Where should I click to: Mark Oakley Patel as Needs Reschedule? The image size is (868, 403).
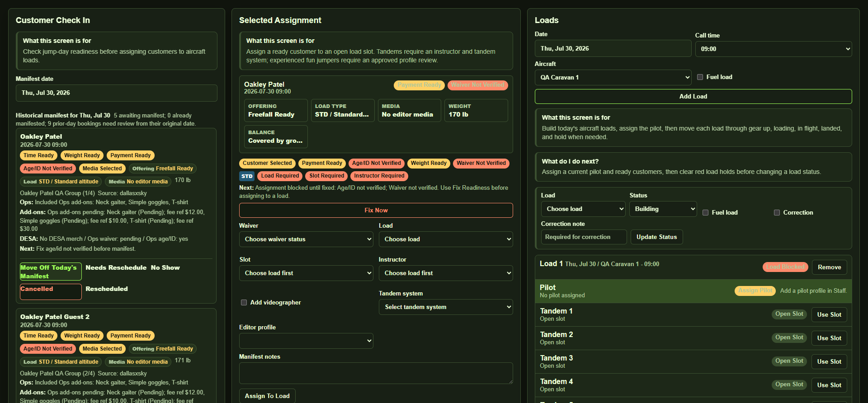pyautogui.click(x=116, y=267)
